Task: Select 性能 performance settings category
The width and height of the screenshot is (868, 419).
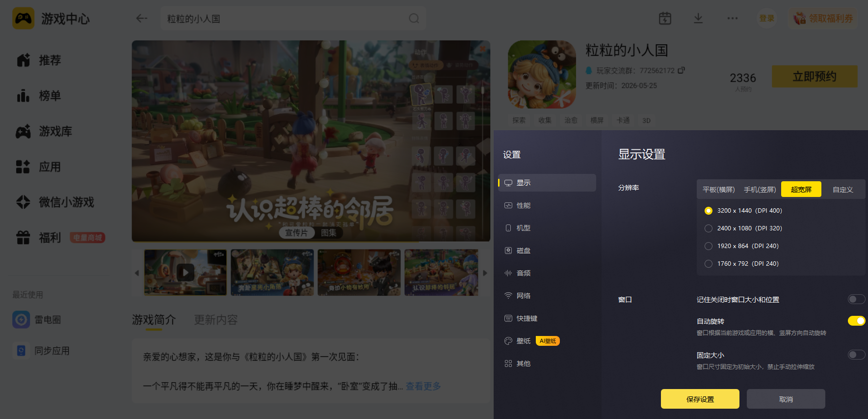Action: coord(547,205)
